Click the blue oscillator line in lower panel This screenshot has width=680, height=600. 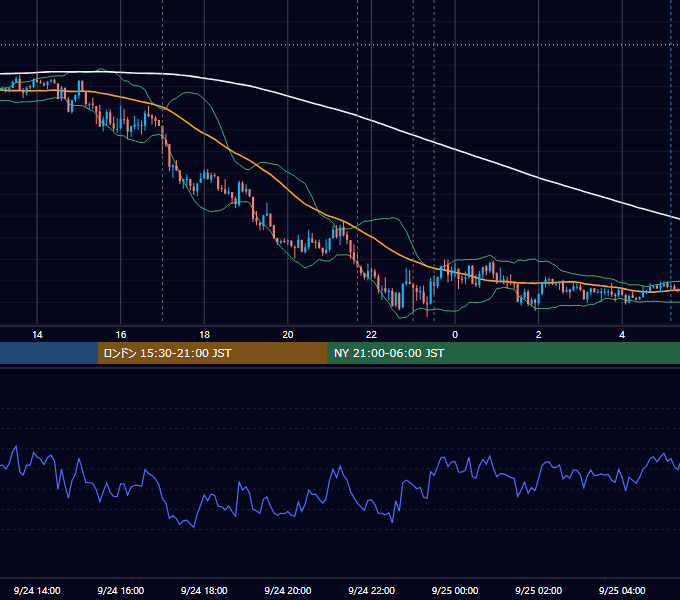[x=340, y=467]
